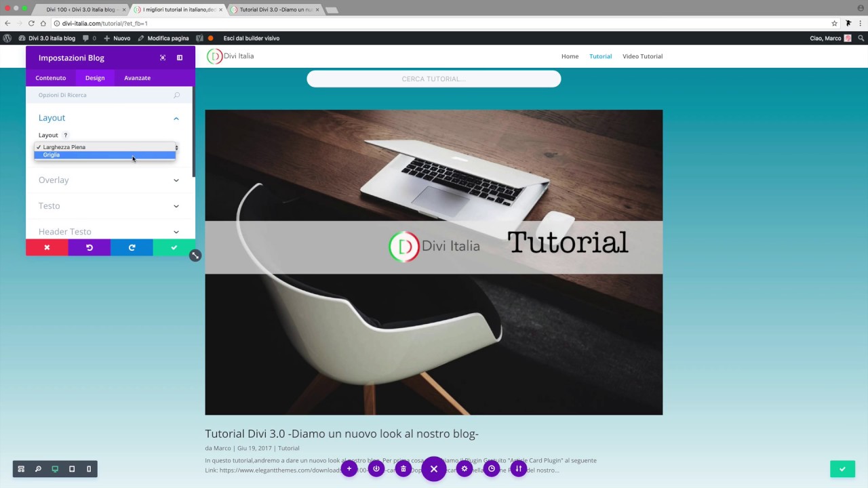Click the Yoast SEO icon in admin bar
The height and width of the screenshot is (488, 868).
click(199, 38)
